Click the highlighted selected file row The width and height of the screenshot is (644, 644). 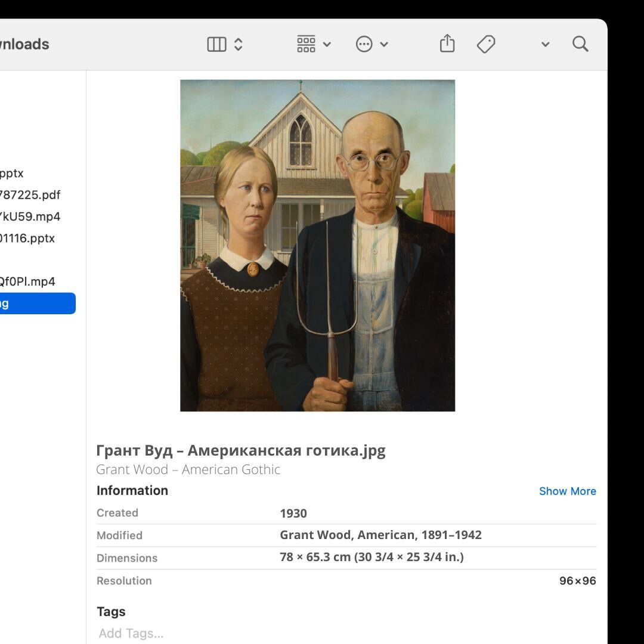tap(38, 303)
